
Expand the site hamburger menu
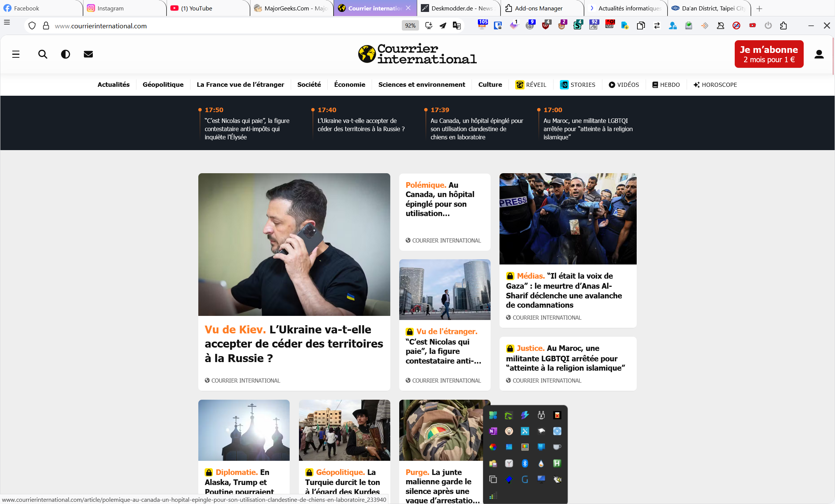[16, 54]
